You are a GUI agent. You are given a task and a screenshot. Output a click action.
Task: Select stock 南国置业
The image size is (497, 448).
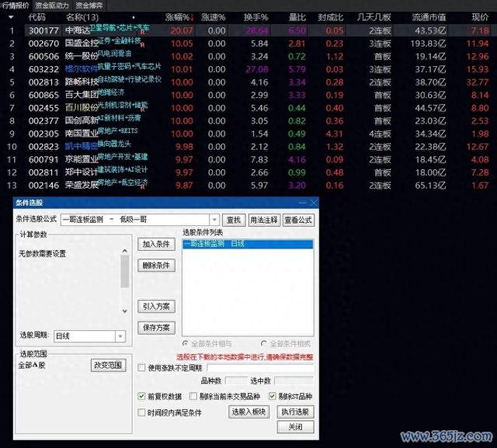click(x=82, y=134)
